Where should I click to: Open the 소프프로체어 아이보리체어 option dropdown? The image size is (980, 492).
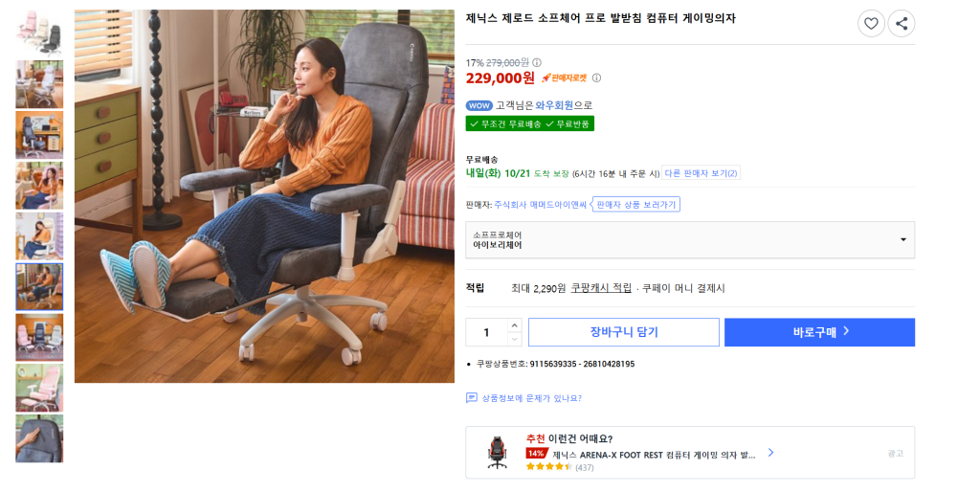[690, 240]
